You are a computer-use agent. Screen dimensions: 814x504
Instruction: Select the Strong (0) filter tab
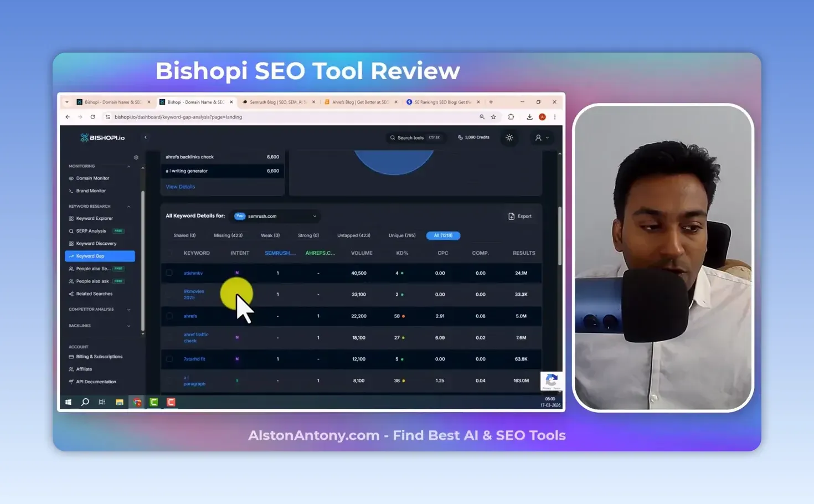(x=308, y=235)
